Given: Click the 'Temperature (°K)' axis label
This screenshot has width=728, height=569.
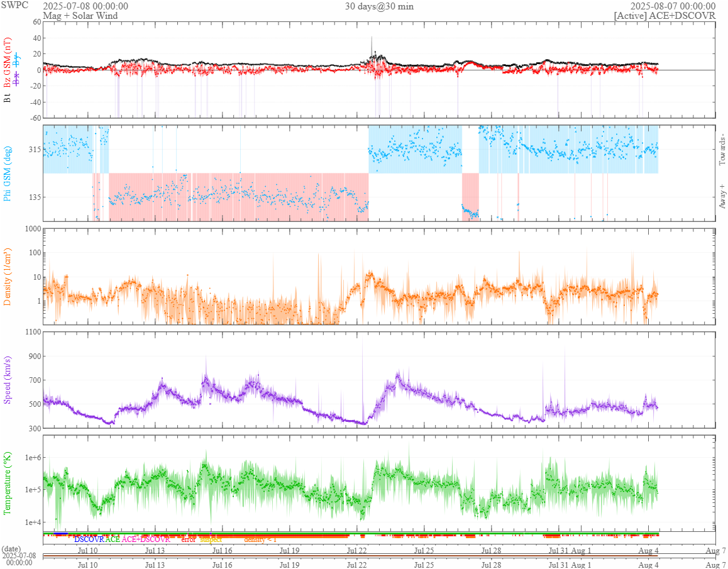Looking at the screenshot, I should click(x=7, y=483).
